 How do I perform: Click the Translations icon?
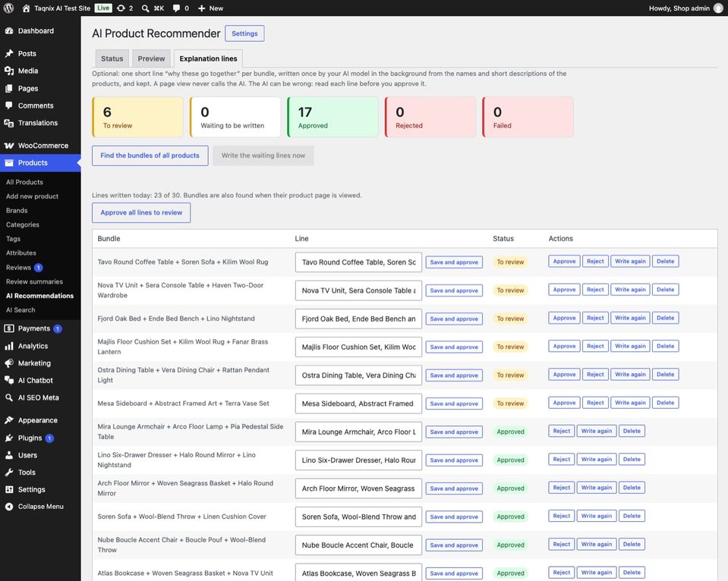(9, 123)
